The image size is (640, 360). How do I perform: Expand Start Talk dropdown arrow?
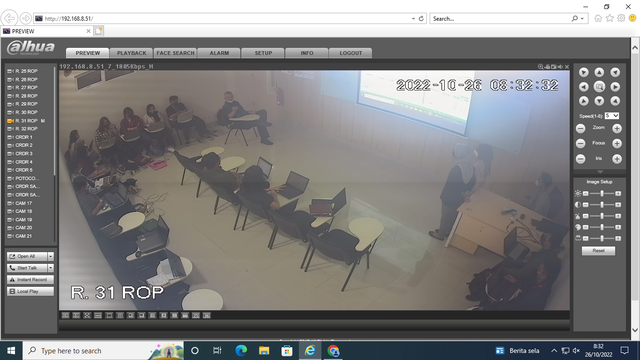51,268
